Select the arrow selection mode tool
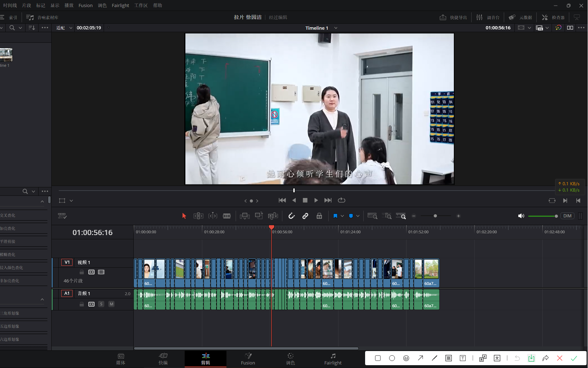This screenshot has height=368, width=588. (x=184, y=216)
